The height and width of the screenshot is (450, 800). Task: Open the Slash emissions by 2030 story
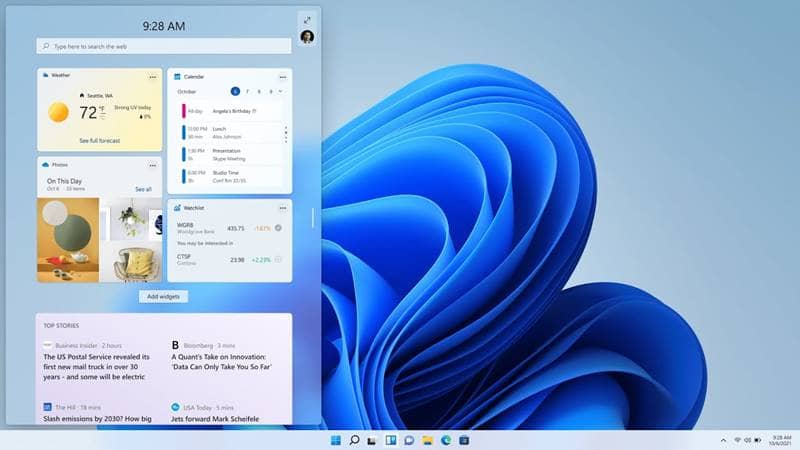(97, 418)
